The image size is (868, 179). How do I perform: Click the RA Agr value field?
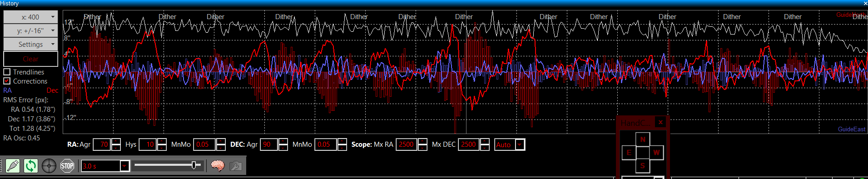pos(102,144)
